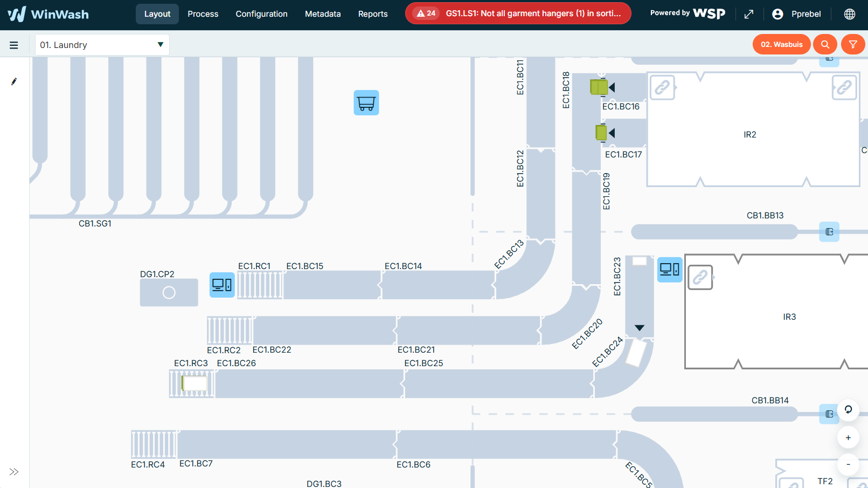The image size is (868, 488).
Task: Go to 02. Wasbuis layout
Action: click(x=781, y=45)
